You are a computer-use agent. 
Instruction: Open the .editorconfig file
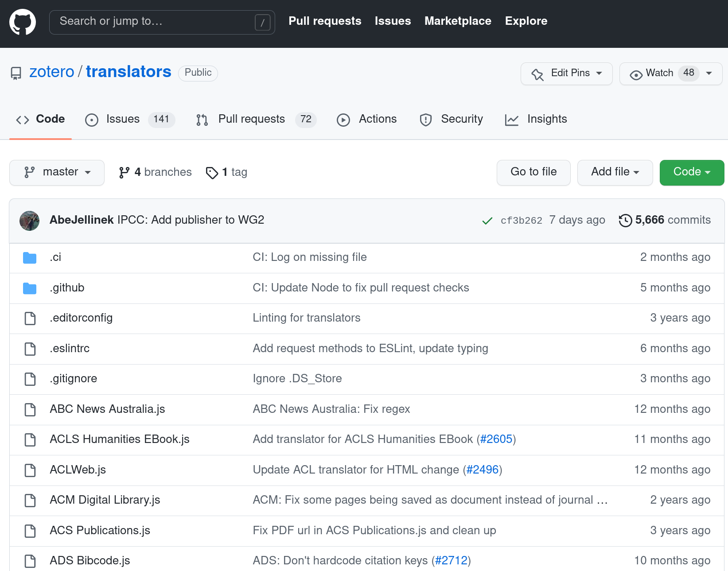pyautogui.click(x=81, y=318)
